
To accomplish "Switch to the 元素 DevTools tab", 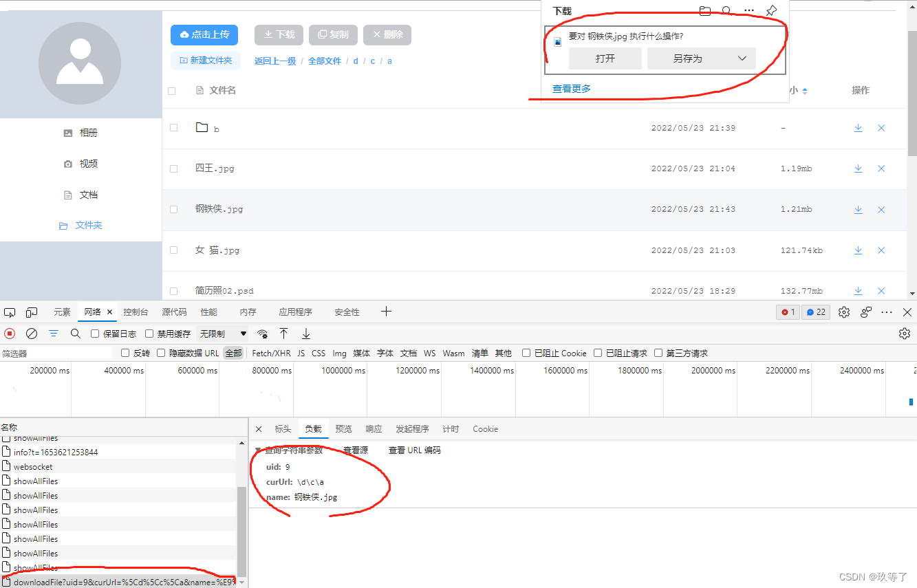I will coord(62,312).
